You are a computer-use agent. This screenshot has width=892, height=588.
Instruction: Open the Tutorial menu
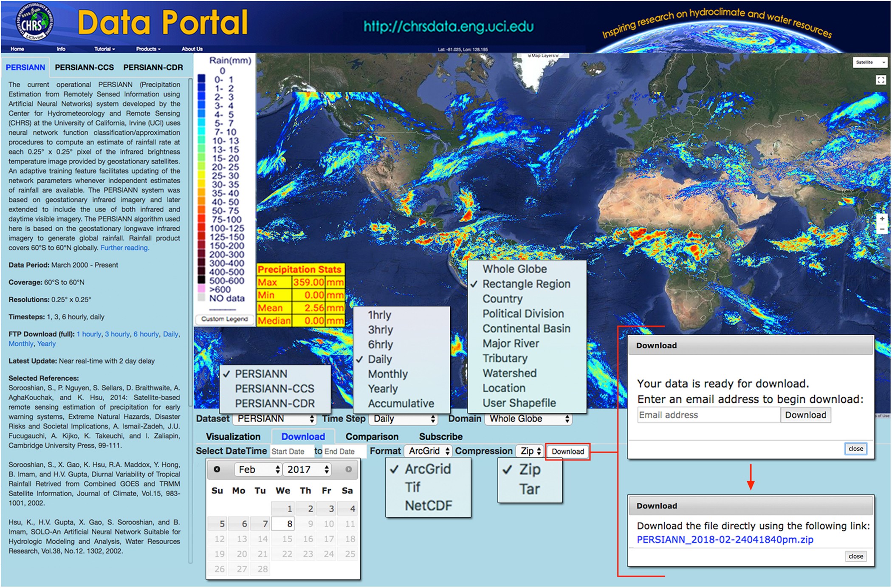pos(104,49)
